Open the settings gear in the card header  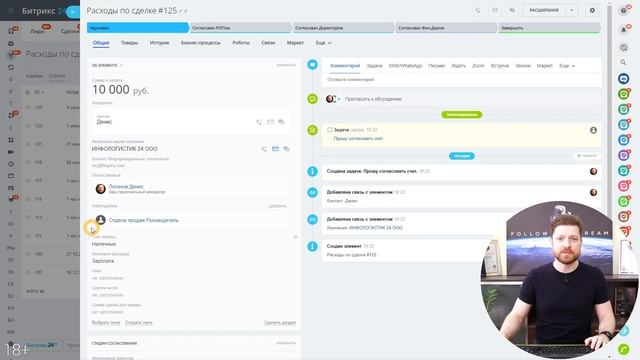tap(592, 10)
